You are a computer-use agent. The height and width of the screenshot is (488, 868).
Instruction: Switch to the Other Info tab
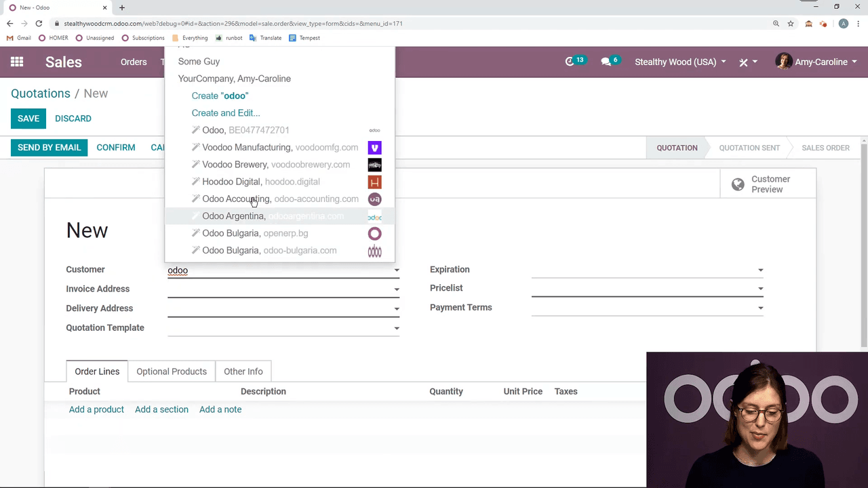pyautogui.click(x=243, y=371)
